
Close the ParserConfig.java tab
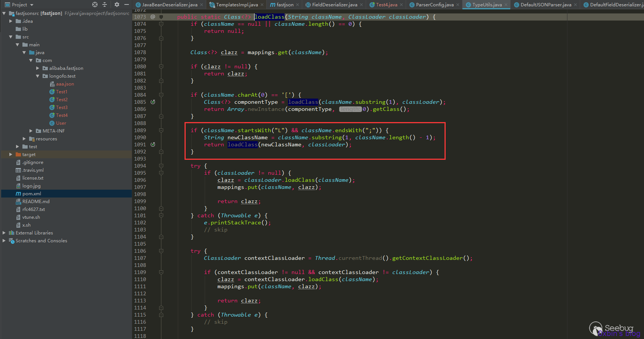click(x=458, y=5)
